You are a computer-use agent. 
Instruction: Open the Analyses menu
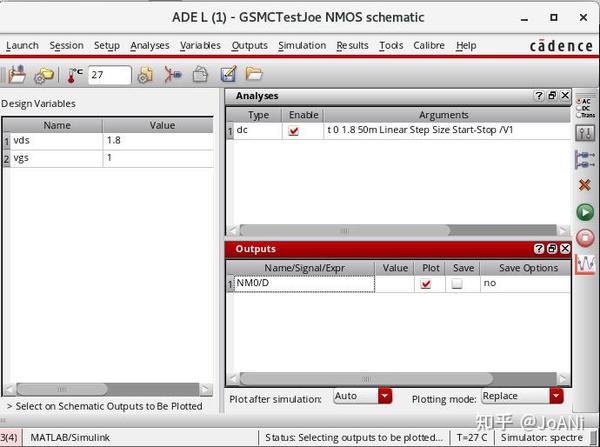point(150,46)
